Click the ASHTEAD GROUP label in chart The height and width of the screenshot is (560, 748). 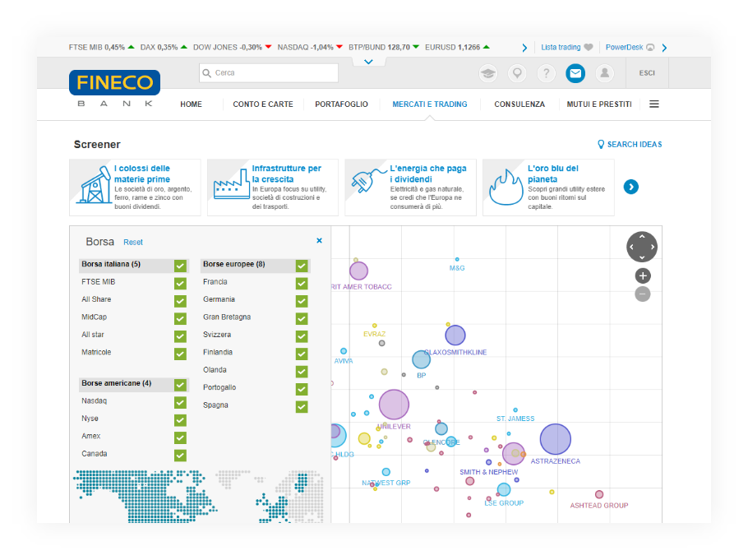tap(599, 506)
